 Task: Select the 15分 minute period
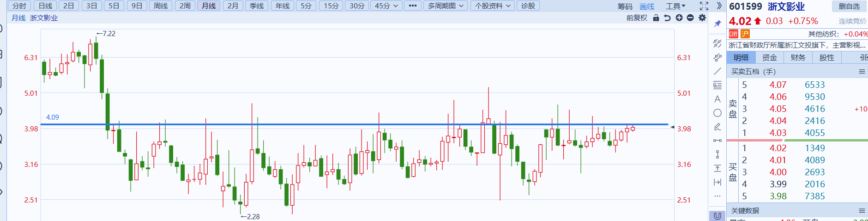point(331,6)
